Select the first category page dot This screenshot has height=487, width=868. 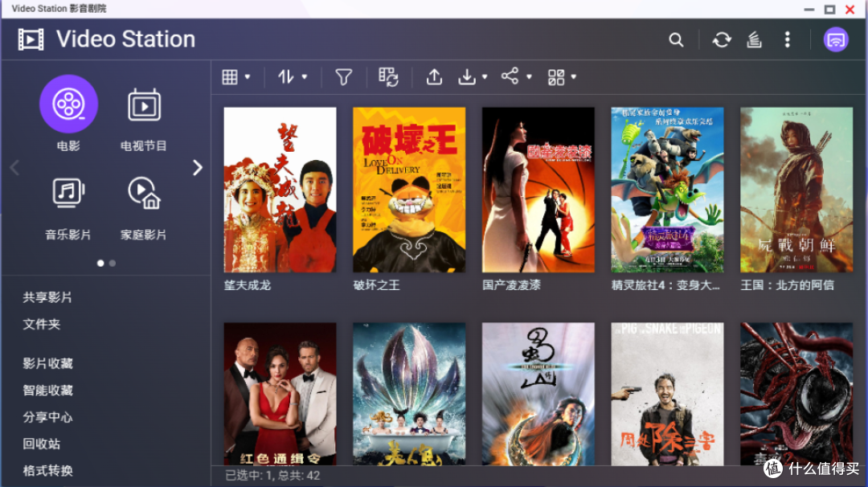click(100, 264)
